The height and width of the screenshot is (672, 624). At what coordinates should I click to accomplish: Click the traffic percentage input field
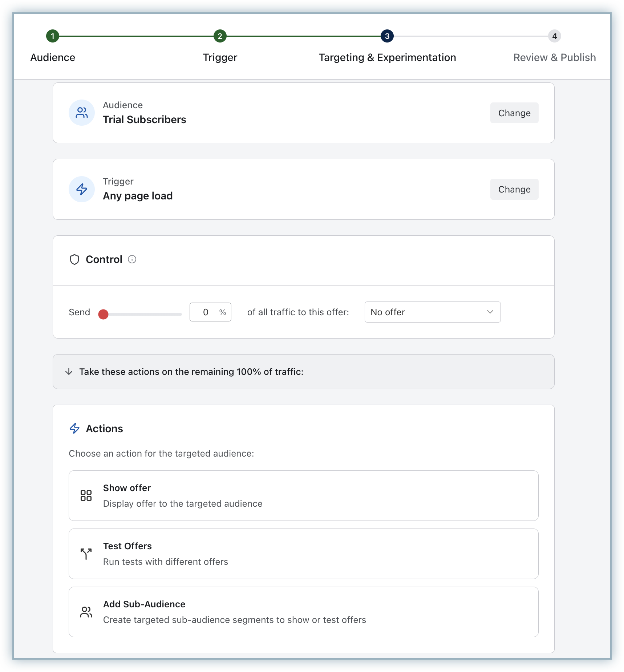tap(206, 312)
